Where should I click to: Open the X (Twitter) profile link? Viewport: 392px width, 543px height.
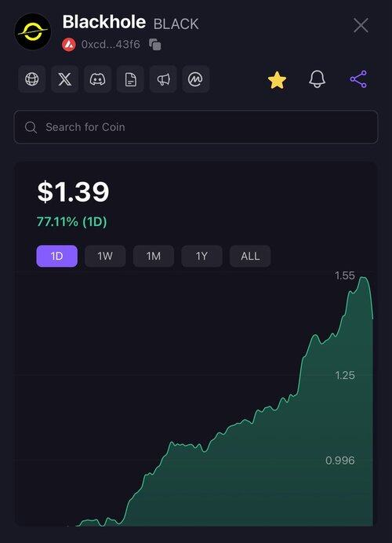click(65, 79)
